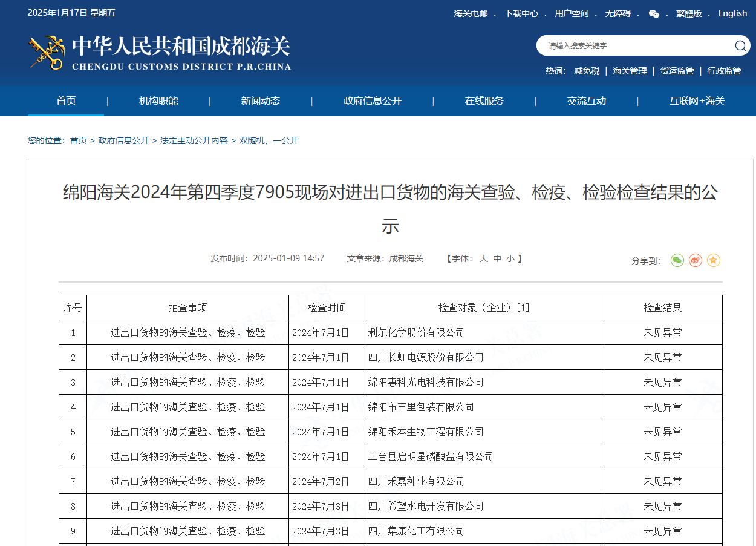This screenshot has width=756, height=546.
Task: Open 无障碍 accessibility mode link
Action: (x=618, y=13)
